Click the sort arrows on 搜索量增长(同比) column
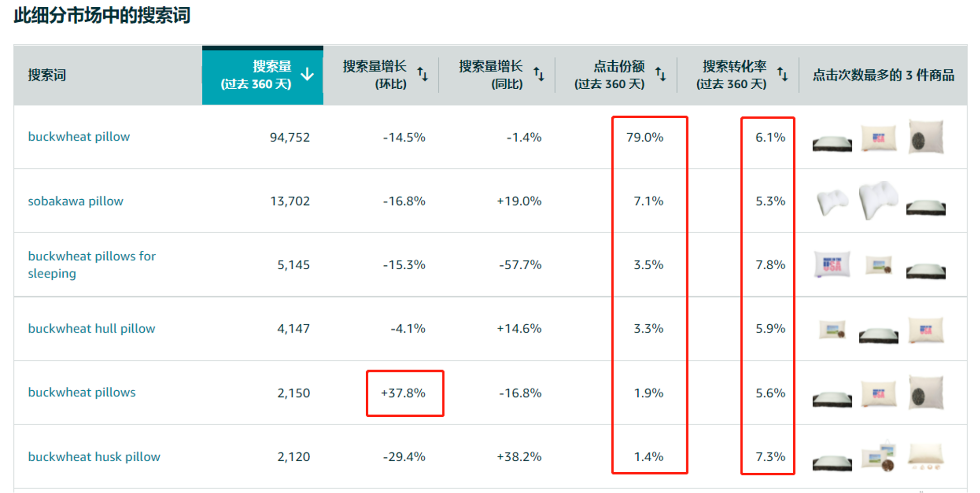 click(x=539, y=74)
